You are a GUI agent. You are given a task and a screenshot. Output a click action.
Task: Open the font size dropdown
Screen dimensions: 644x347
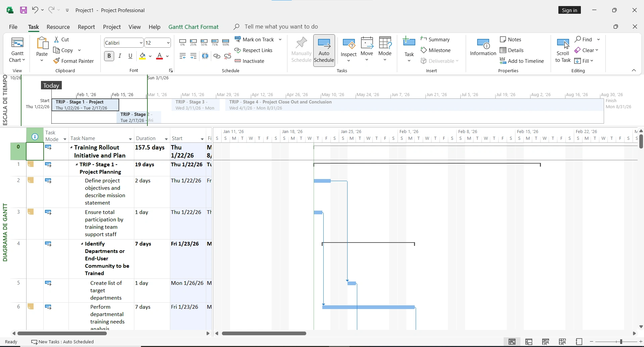click(x=168, y=43)
